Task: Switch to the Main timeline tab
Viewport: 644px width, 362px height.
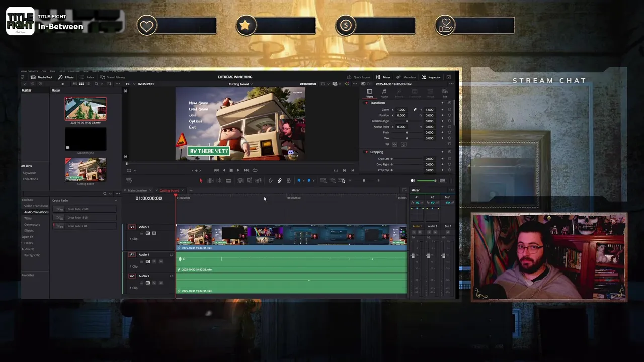Action: (137, 190)
